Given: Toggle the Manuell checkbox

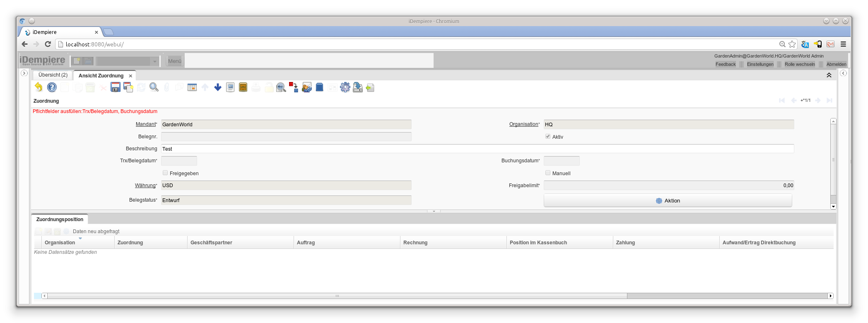Looking at the screenshot, I should click(548, 173).
